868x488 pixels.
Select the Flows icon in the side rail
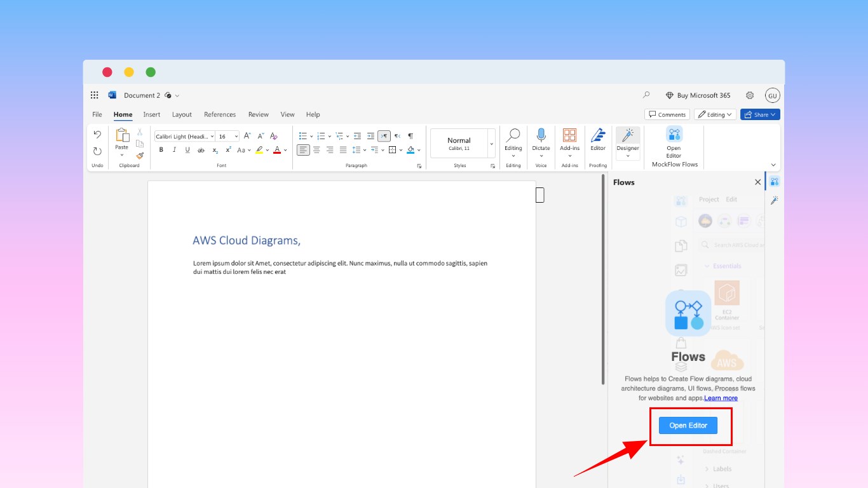774,182
